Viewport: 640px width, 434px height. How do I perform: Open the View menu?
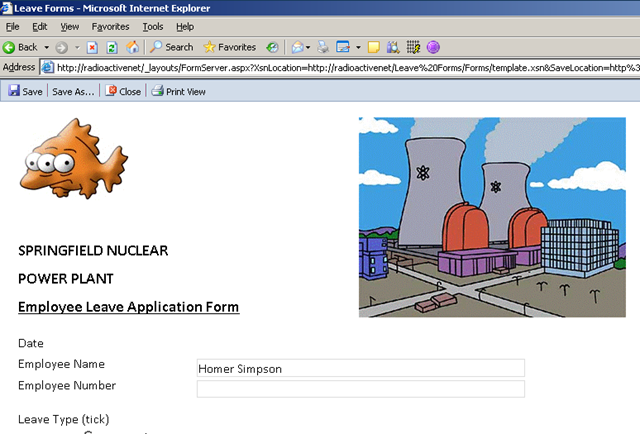pyautogui.click(x=69, y=27)
